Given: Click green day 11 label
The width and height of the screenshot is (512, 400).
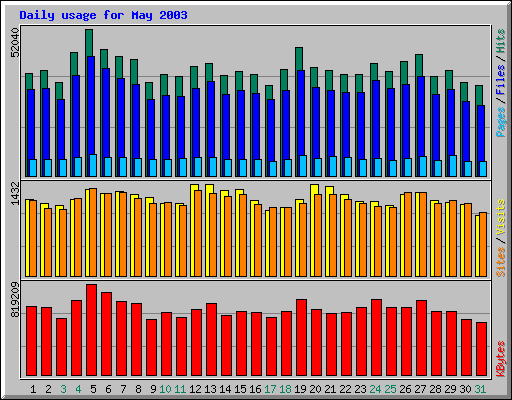Looking at the screenshot, I should pyautogui.click(x=180, y=389).
